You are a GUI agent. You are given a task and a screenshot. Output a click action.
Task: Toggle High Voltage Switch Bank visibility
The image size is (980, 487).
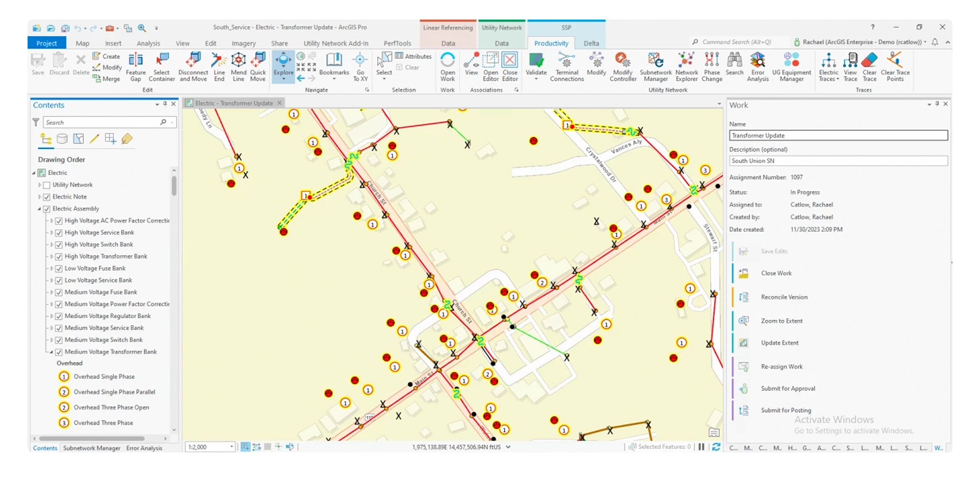click(x=59, y=245)
